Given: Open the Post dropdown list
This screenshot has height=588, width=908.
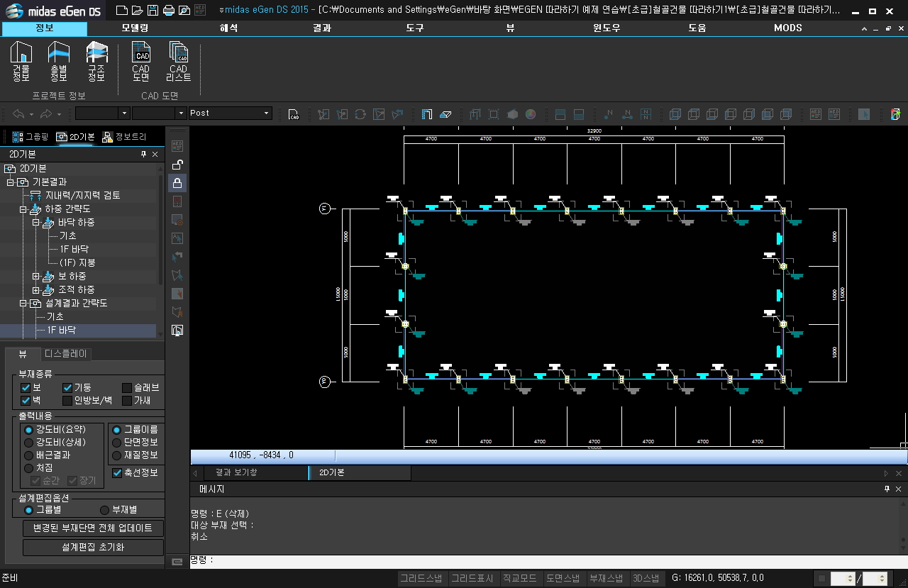Looking at the screenshot, I should tap(267, 113).
